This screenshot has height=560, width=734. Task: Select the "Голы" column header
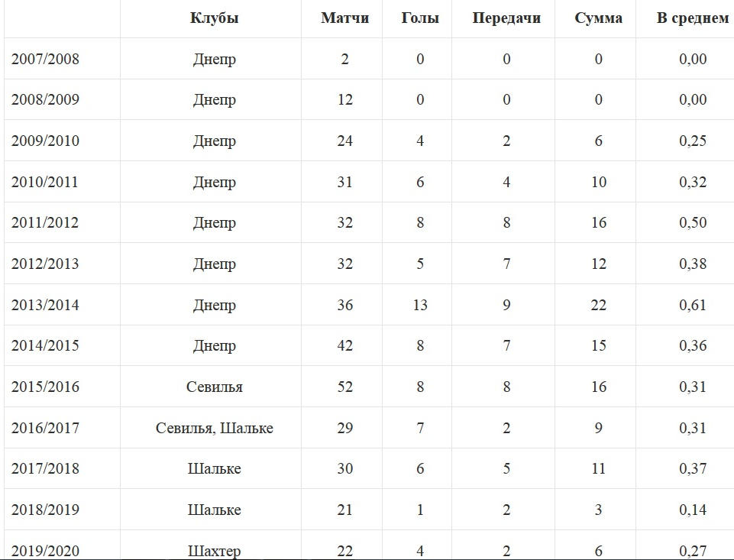[x=420, y=18]
